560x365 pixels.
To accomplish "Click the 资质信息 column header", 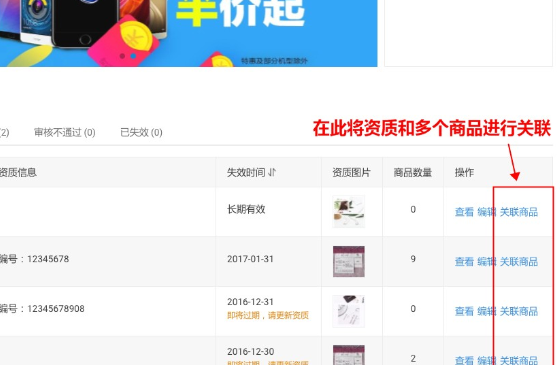I will pos(18,172).
